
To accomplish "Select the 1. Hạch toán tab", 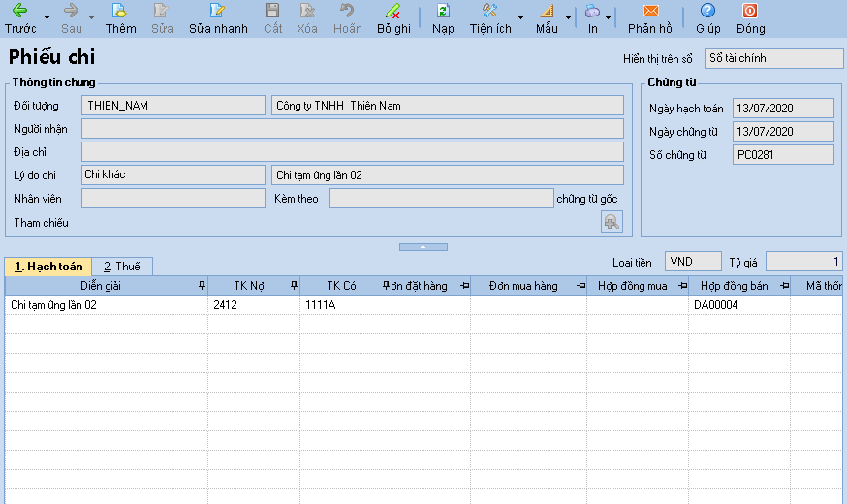I will pyautogui.click(x=47, y=266).
